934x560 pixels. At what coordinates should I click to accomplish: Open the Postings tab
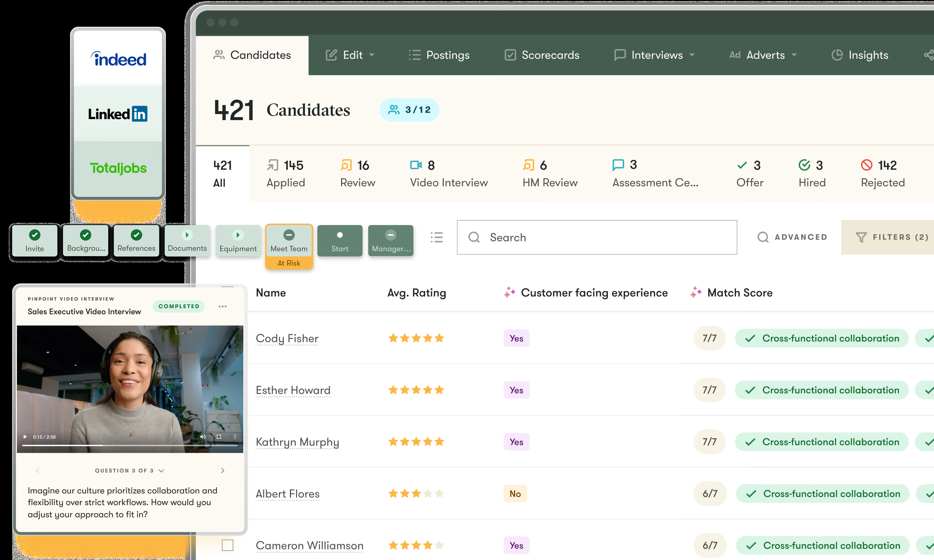pos(439,55)
